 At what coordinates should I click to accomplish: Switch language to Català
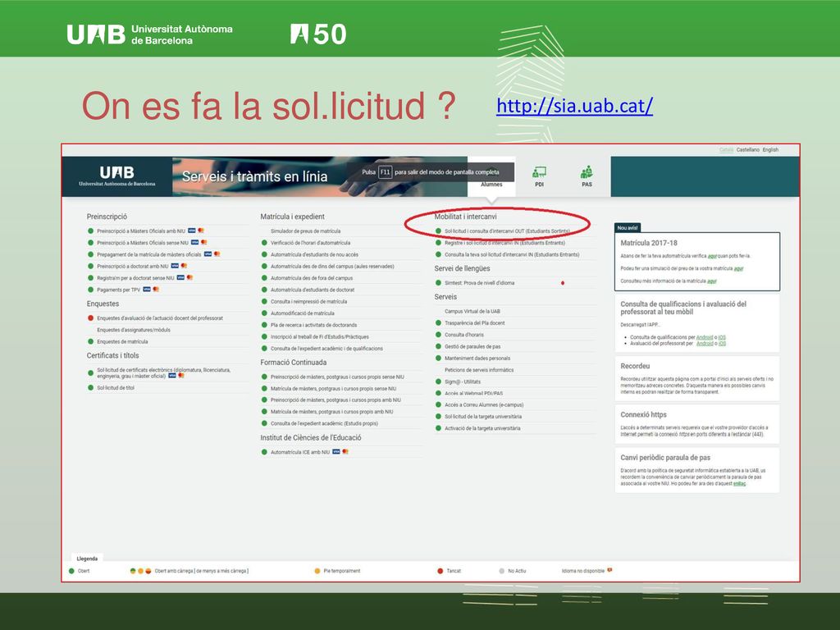[x=726, y=150]
